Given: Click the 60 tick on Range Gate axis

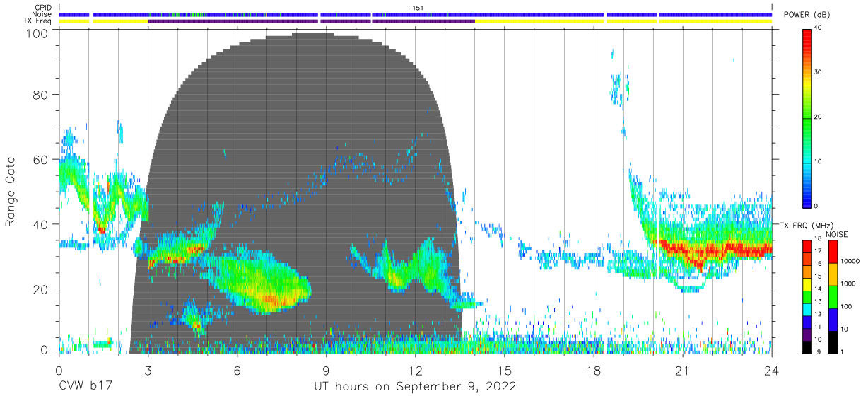Looking at the screenshot, I should coord(40,159).
